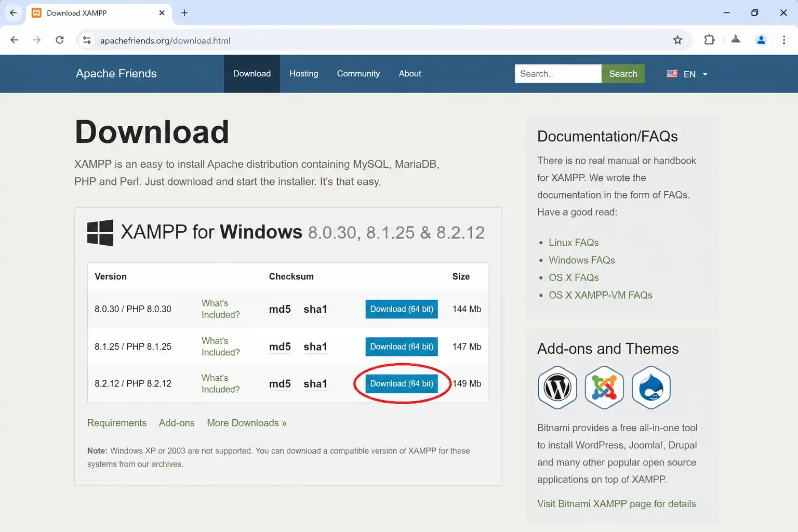
Task: Click the Documentation/FAQs heading
Action: click(607, 136)
